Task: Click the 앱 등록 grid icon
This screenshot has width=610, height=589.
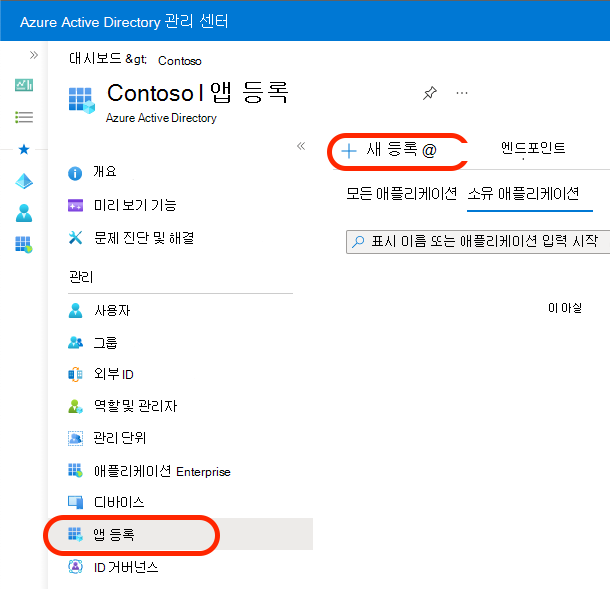Action: [x=75, y=535]
